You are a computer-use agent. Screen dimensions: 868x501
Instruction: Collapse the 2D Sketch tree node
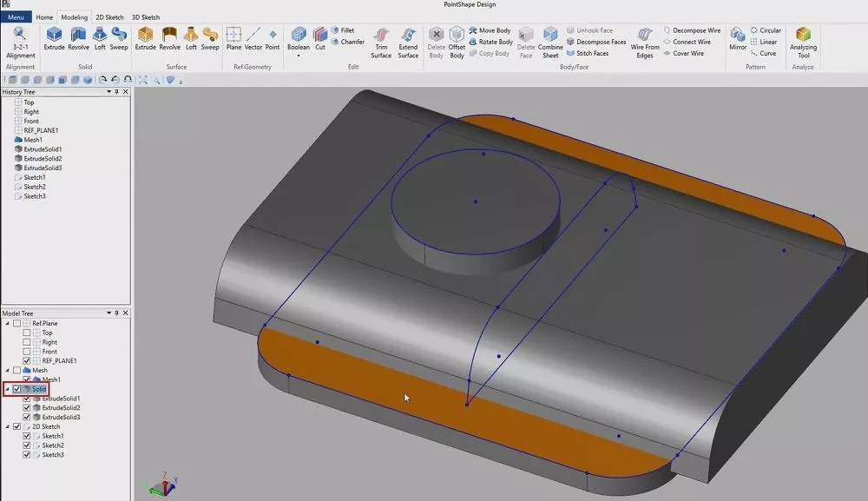[7, 426]
